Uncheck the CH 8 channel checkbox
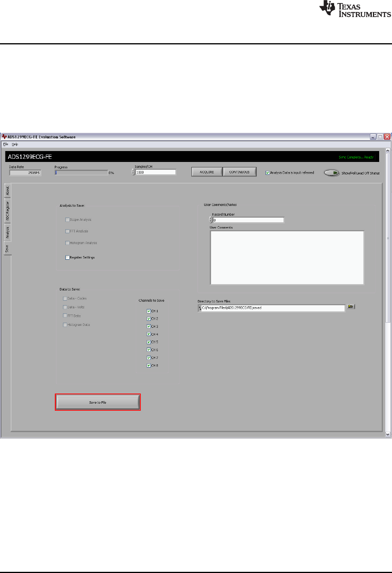The image size is (392, 573). click(149, 366)
